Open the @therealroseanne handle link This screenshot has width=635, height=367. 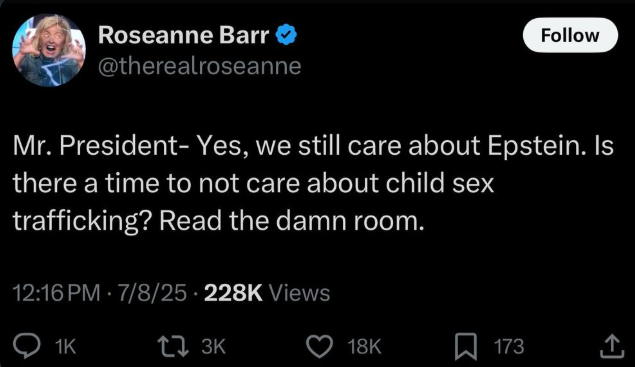[200, 66]
